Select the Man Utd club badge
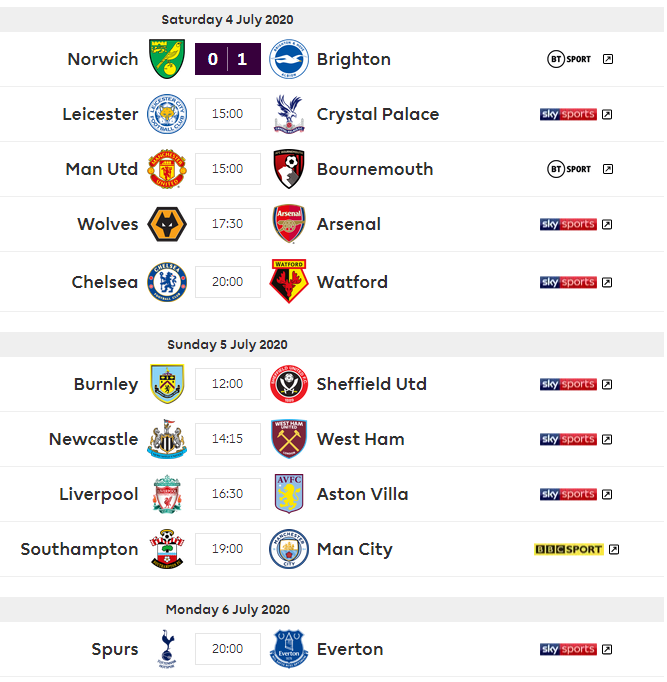667x682 pixels. [x=166, y=169]
